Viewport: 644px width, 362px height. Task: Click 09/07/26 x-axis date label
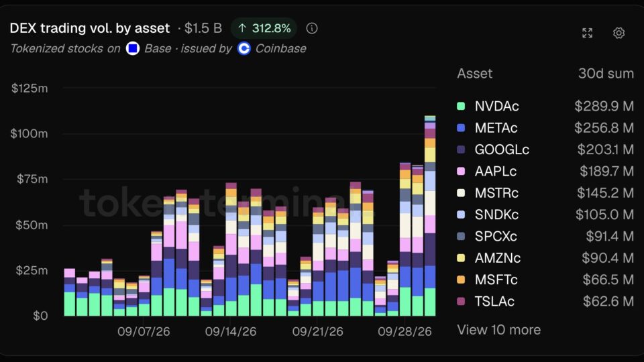click(x=144, y=332)
